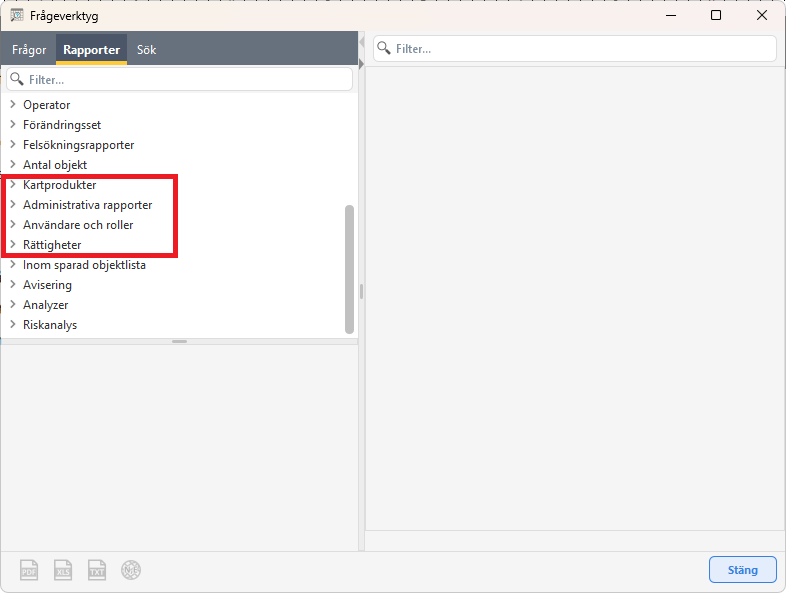The height and width of the screenshot is (593, 786).
Task: Expand the Rättigheter report group
Action: pyautogui.click(x=13, y=245)
